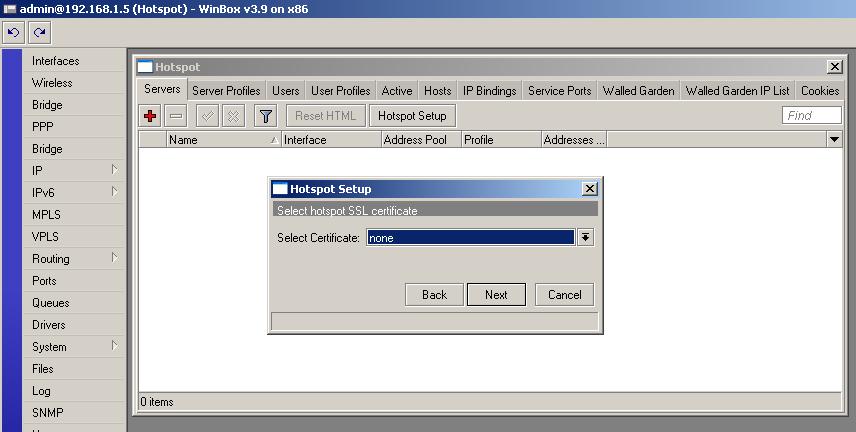Click the Undo arrow in top toolbar
This screenshot has width=856, height=432.
coord(14,33)
